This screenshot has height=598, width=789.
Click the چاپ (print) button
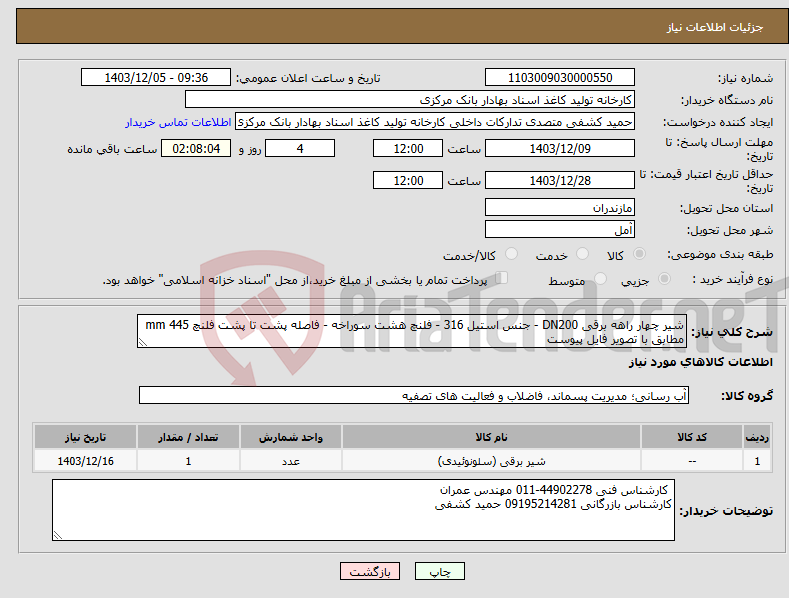[x=439, y=571]
